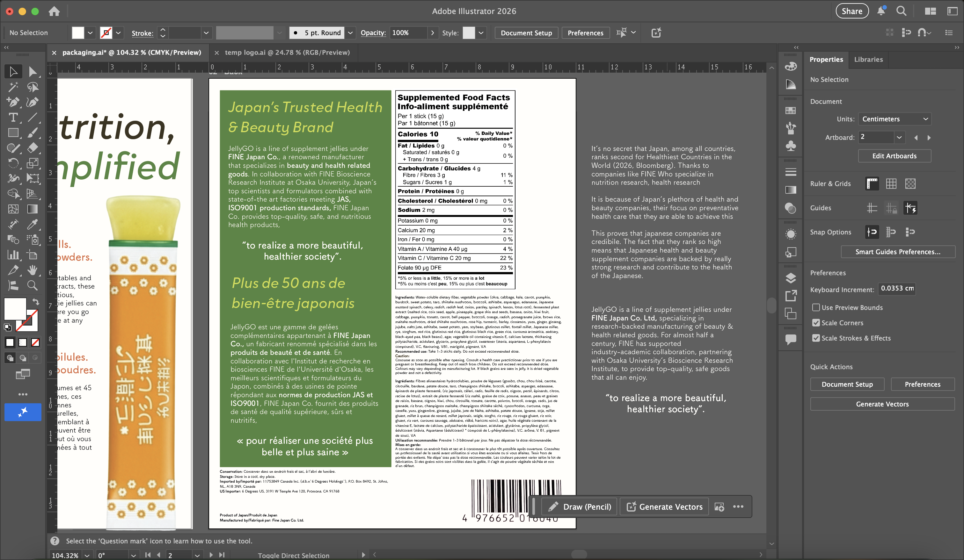Open the stroke weight dropdown

206,33
